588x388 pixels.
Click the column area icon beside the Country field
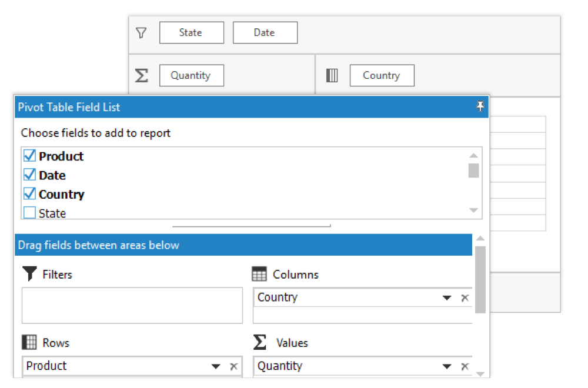point(332,75)
